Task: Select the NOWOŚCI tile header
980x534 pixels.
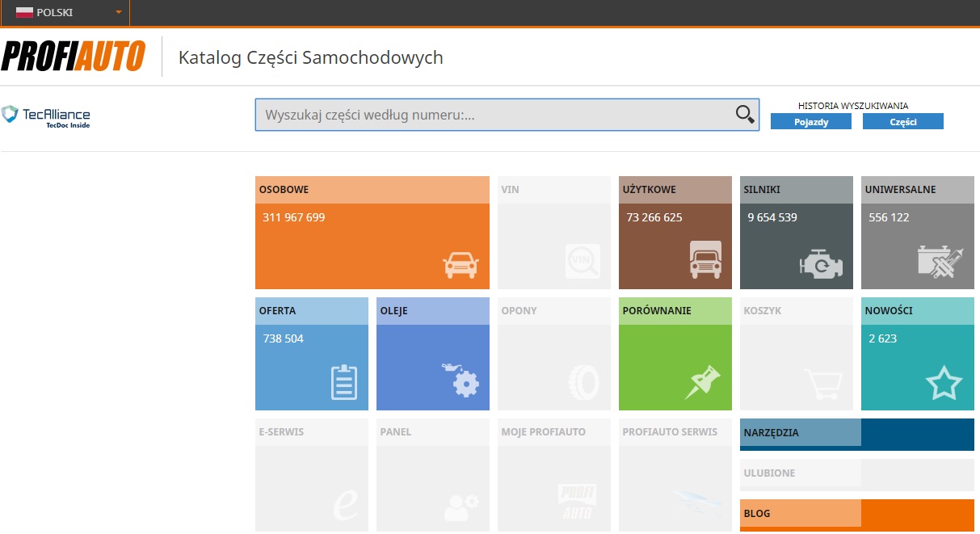Action: click(918, 311)
